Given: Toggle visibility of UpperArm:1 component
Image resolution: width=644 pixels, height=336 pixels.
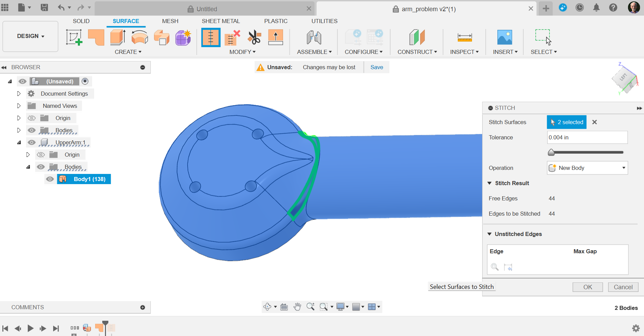Looking at the screenshot, I should click(x=31, y=142).
